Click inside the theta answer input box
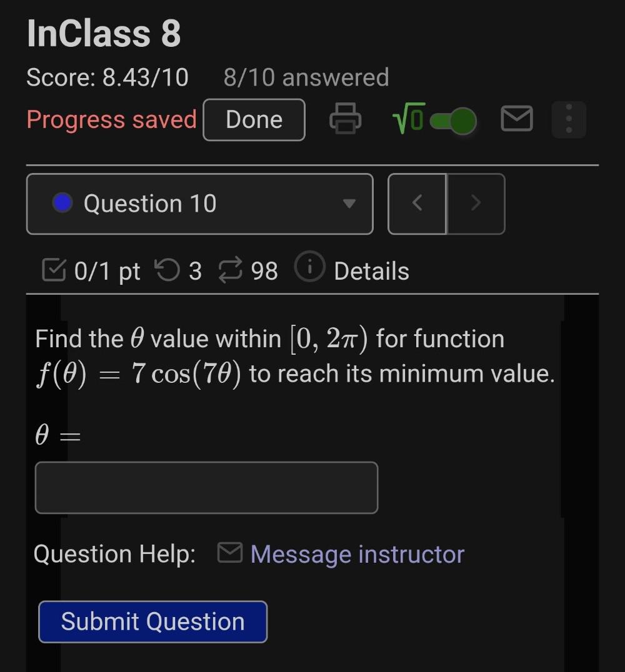Image resolution: width=625 pixels, height=672 pixels. point(206,488)
